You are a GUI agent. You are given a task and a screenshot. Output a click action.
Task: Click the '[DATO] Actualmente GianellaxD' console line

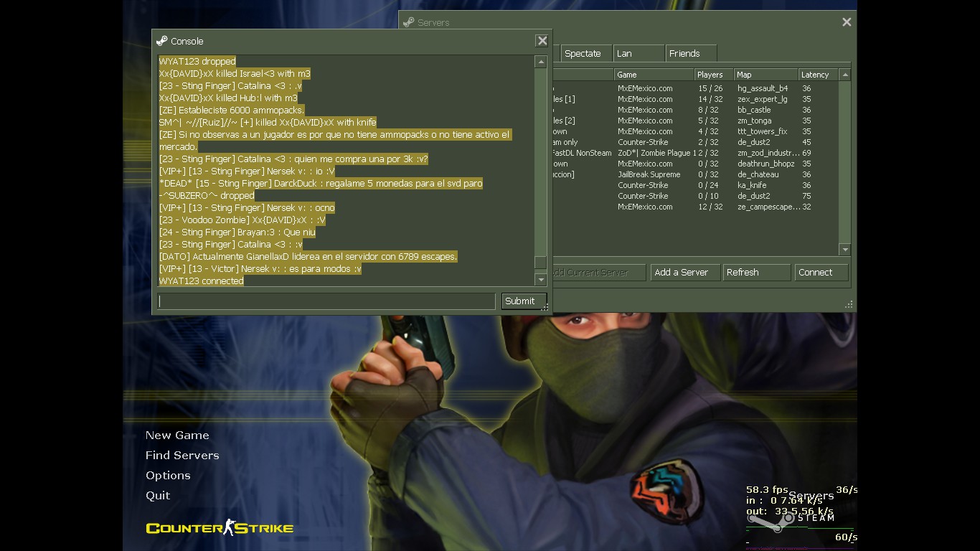308,257
